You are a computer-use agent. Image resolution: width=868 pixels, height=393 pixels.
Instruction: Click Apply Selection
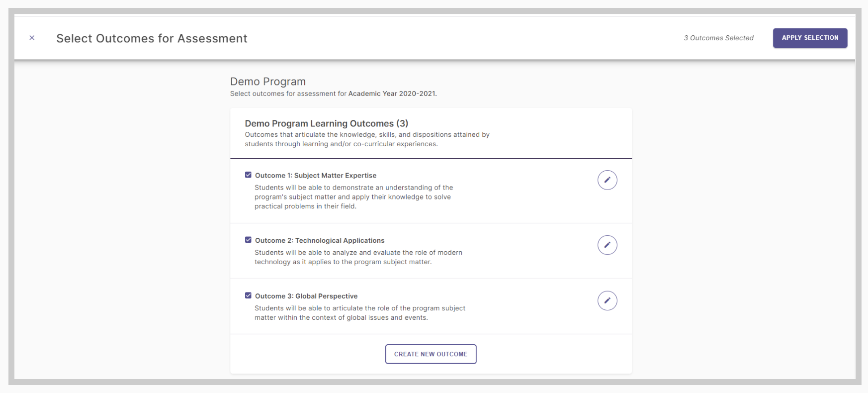(x=809, y=37)
